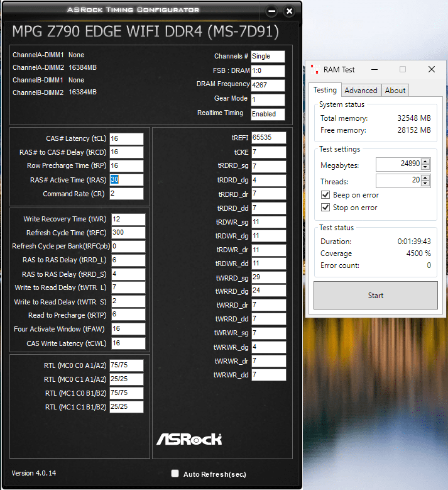
Task: Click the RAS# Active Time (tRAS) field
Action: tap(126, 180)
